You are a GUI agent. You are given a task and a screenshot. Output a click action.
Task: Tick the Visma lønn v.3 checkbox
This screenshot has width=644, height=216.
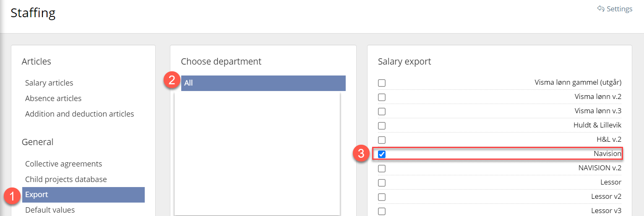click(382, 112)
